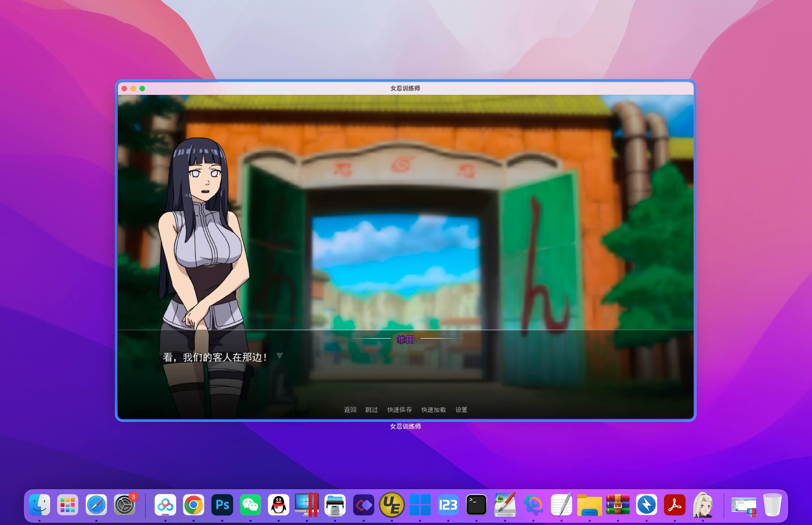Open Parallels Desktop in the dock
The image size is (812, 525).
(306, 504)
